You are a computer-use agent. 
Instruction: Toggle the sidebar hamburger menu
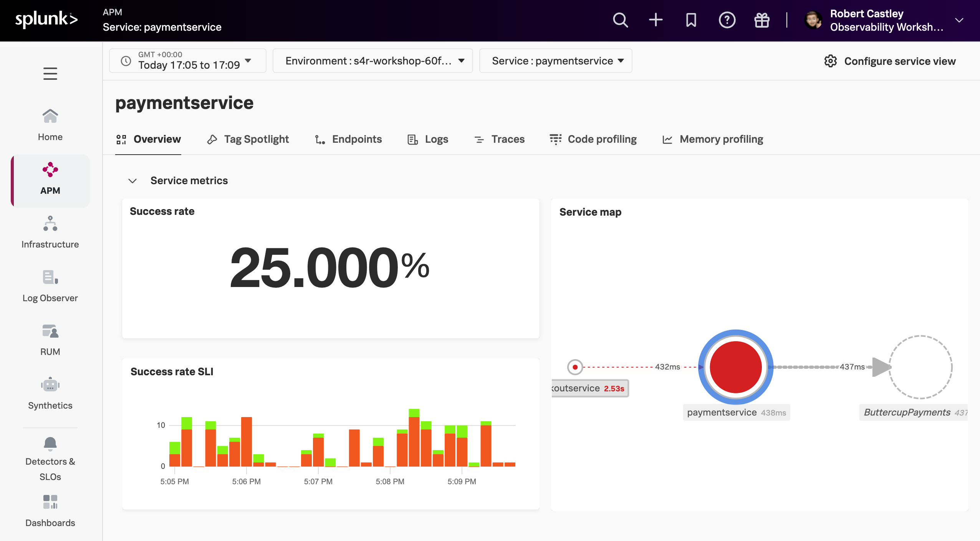[50, 74]
